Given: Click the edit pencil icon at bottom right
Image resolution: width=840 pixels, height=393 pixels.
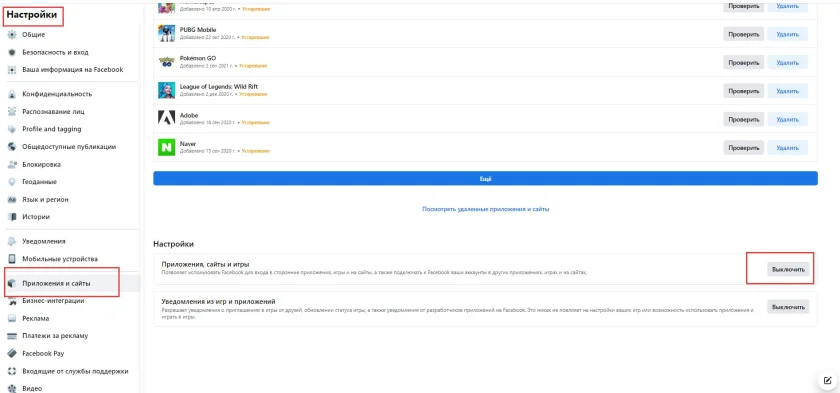Looking at the screenshot, I should click(828, 381).
